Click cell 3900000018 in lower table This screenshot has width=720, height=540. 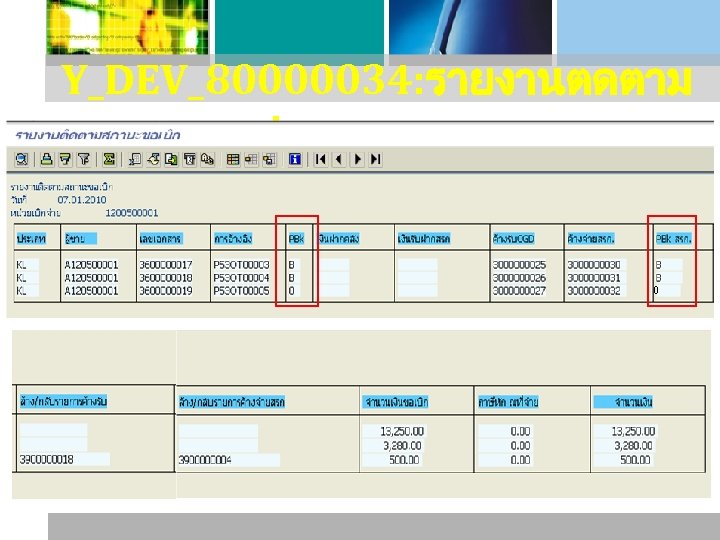pyautogui.click(x=46, y=459)
